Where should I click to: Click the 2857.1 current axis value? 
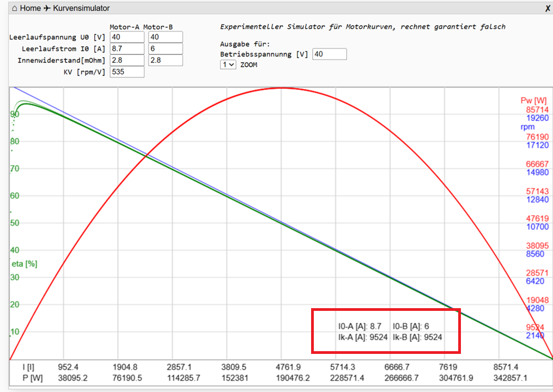(x=179, y=367)
